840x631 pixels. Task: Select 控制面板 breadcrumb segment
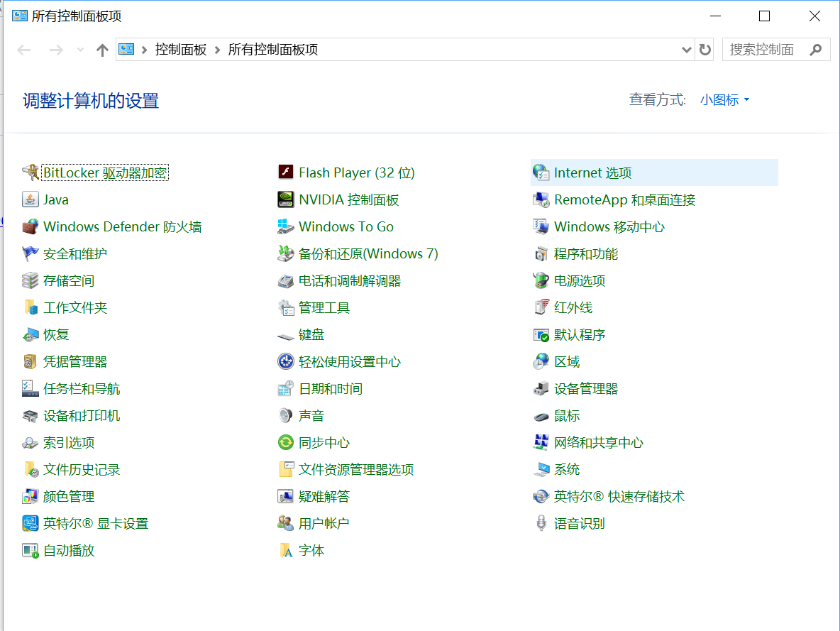(180, 50)
